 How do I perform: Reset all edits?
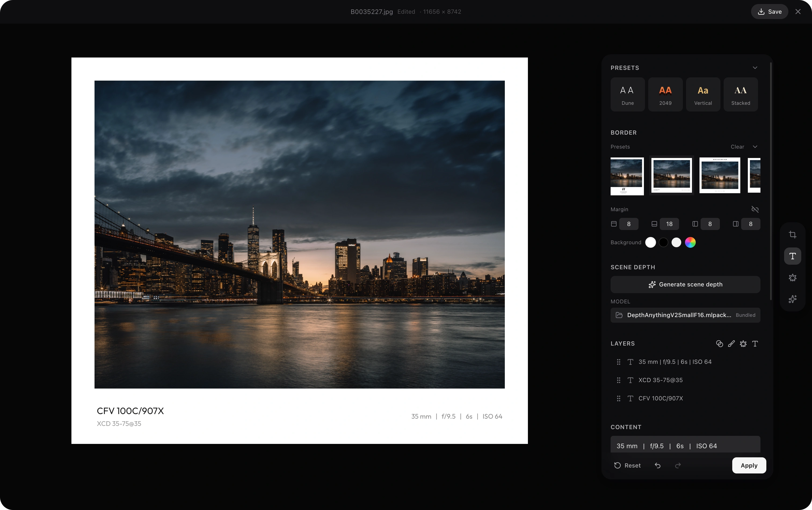(x=627, y=465)
